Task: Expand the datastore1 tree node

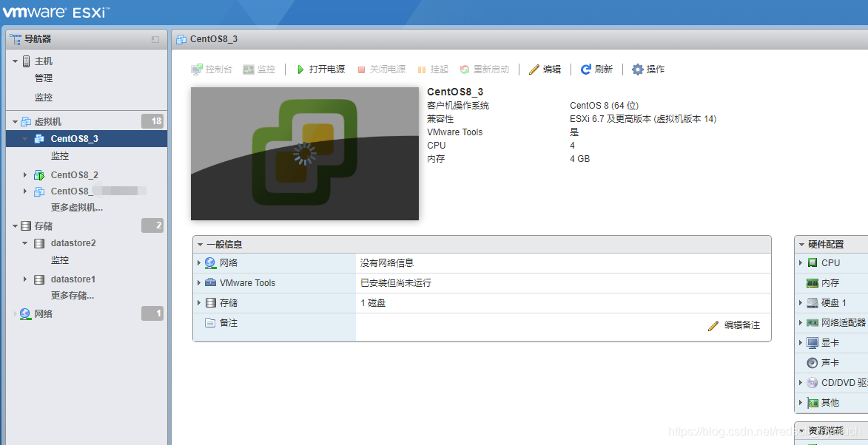Action: 25,279
